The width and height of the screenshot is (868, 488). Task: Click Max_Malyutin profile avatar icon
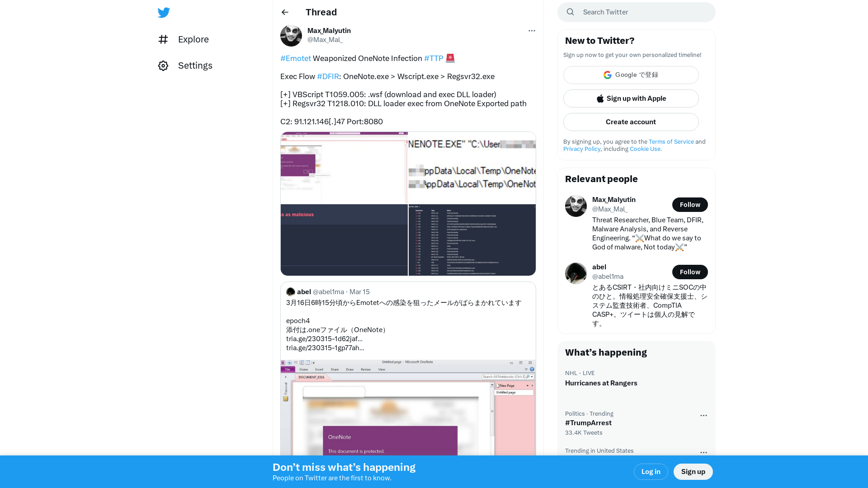click(x=291, y=35)
